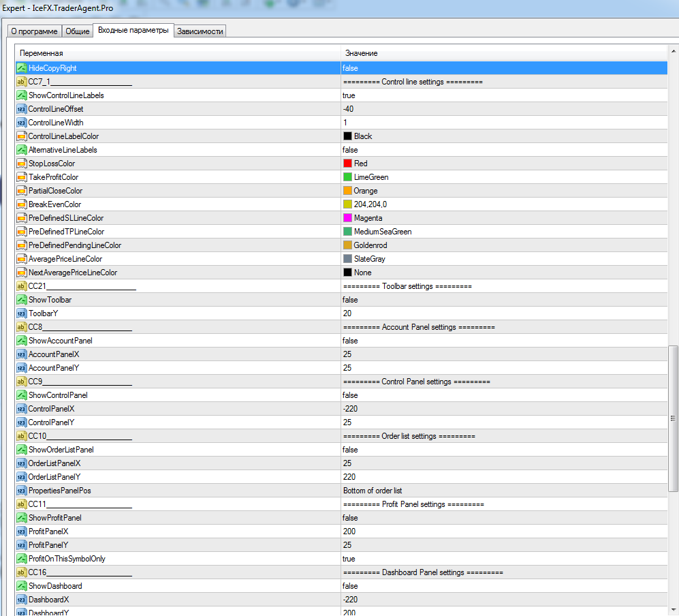Click the color icon next to PreDefinedSLLineColor
The width and height of the screenshot is (679, 616).
click(x=21, y=218)
